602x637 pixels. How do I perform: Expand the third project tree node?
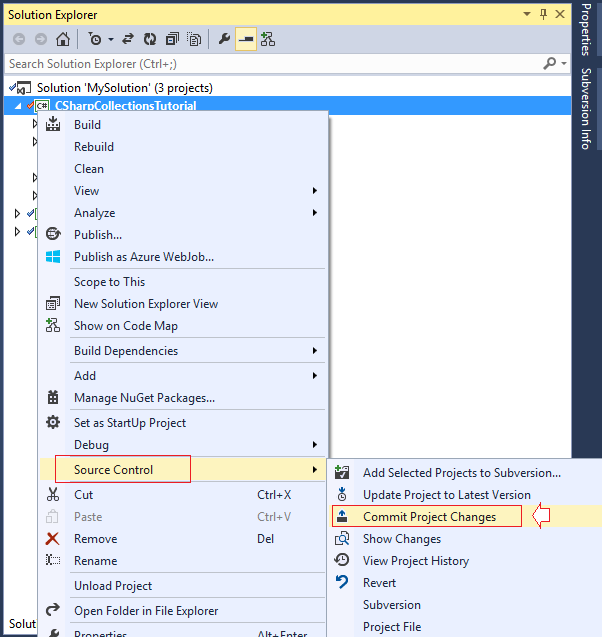coord(17,232)
